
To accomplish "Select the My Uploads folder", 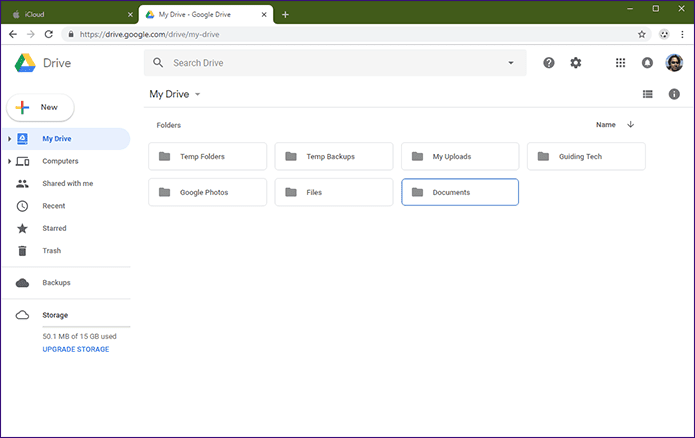I will pos(460,156).
